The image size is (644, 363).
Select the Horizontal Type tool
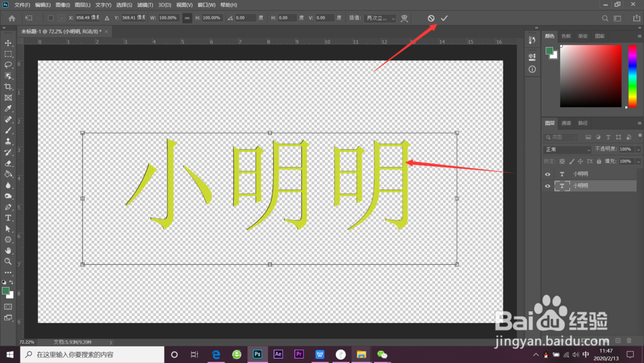(8, 218)
